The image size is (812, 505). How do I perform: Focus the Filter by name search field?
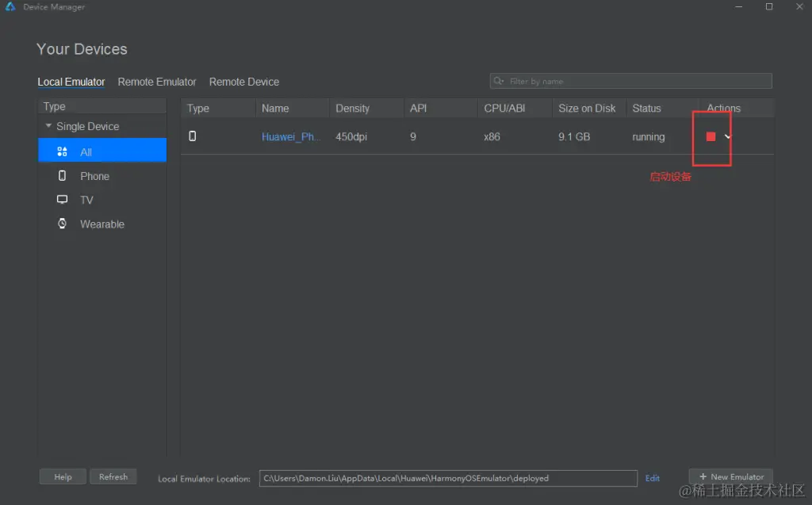630,81
